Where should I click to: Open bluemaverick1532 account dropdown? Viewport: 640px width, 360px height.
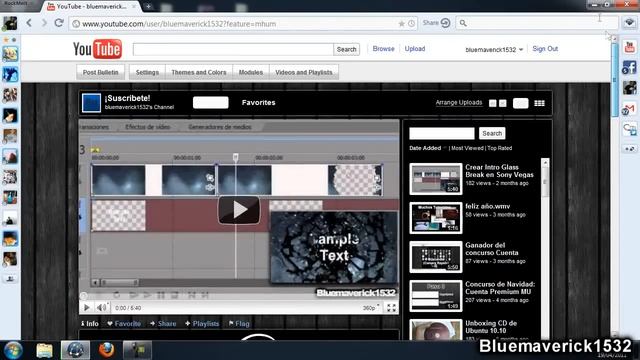tap(494, 49)
